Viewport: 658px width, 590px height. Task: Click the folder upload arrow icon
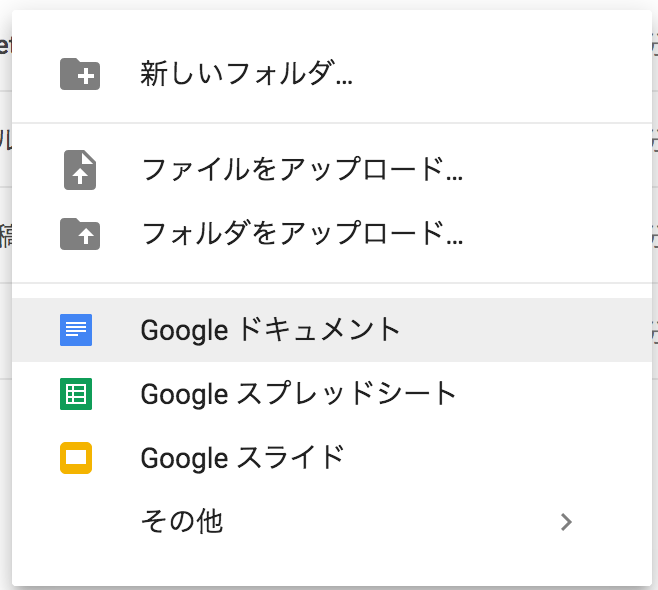80,234
